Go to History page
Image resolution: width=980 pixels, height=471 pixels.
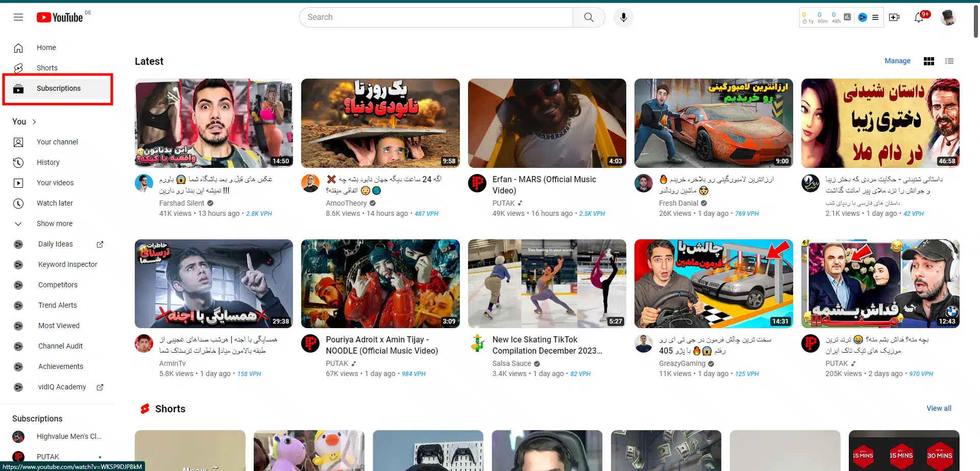pos(48,162)
